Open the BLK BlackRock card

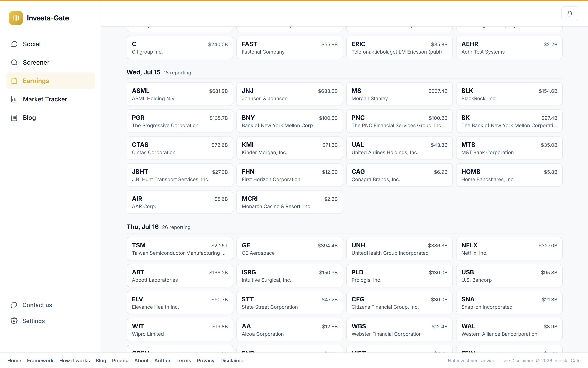point(509,94)
